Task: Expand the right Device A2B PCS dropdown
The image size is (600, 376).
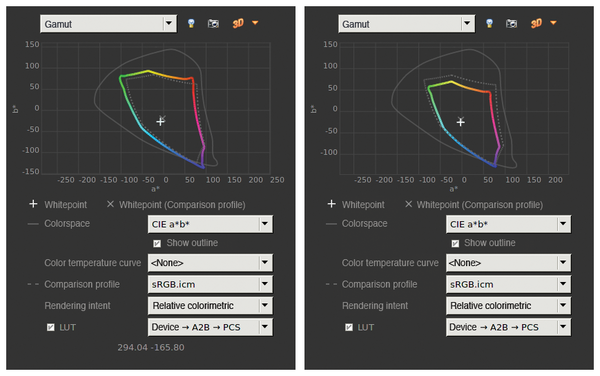Action: (x=508, y=327)
